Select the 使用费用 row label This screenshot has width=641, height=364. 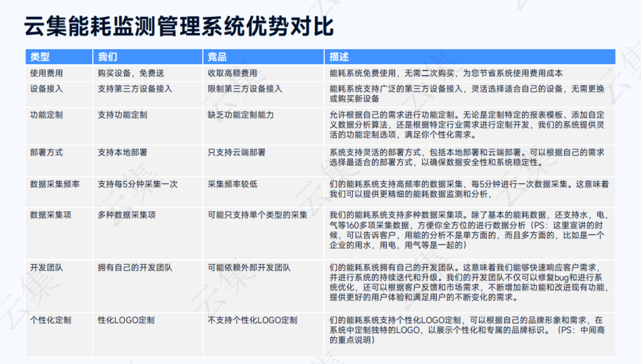[46, 73]
